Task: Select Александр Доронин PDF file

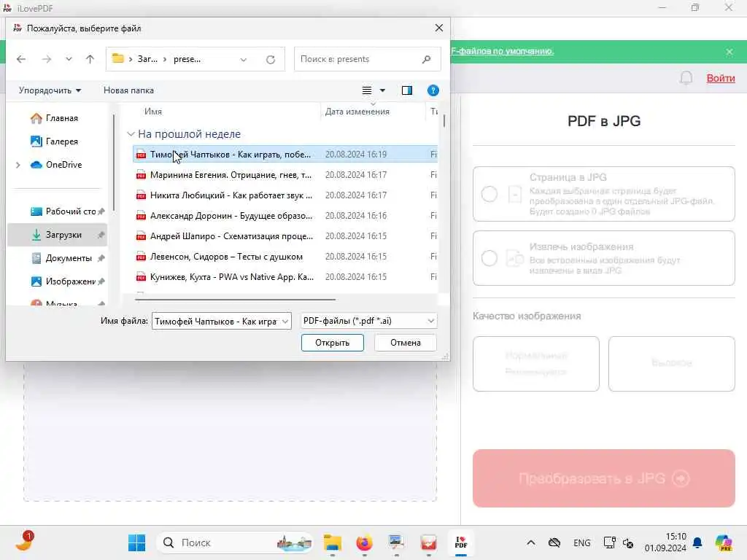Action: 285,216
